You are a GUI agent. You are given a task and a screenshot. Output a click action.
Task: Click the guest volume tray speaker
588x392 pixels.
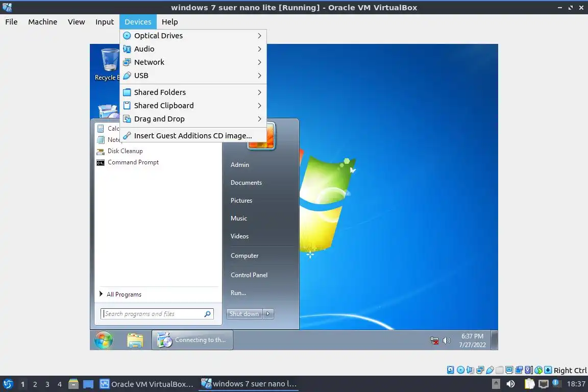click(x=446, y=340)
